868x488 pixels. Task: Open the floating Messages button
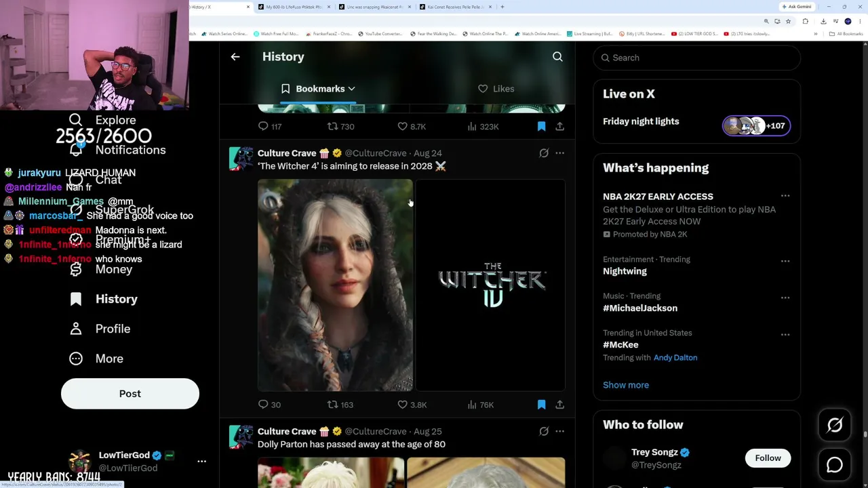(835, 465)
